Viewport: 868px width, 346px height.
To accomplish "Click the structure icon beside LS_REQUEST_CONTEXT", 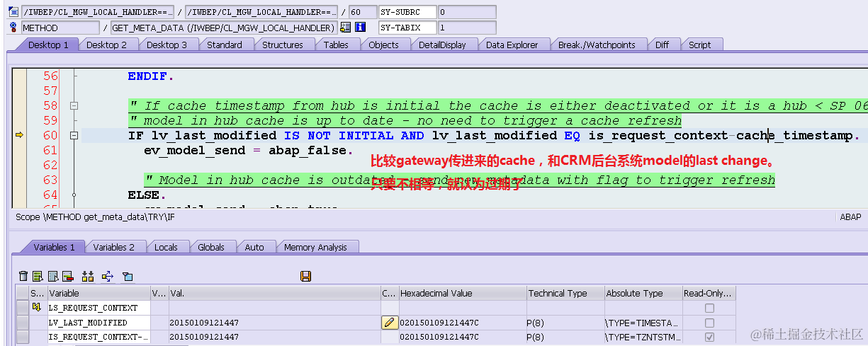I will click(37, 308).
